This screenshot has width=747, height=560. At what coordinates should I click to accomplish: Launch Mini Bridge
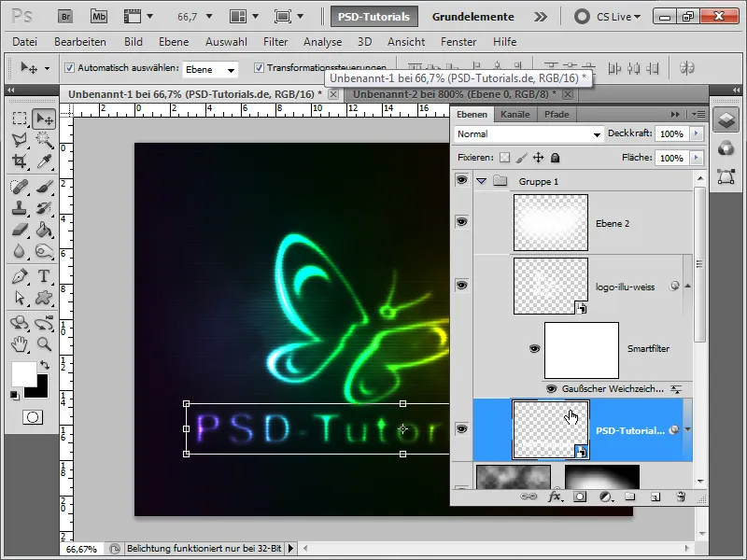99,17
